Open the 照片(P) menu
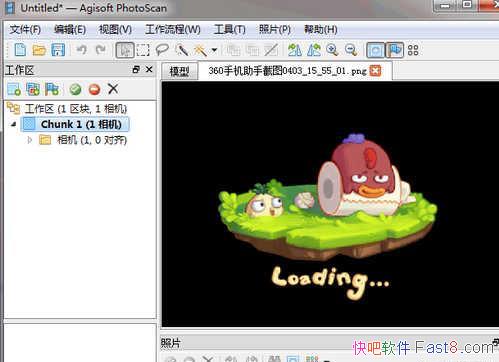499x362 pixels. coord(275,29)
